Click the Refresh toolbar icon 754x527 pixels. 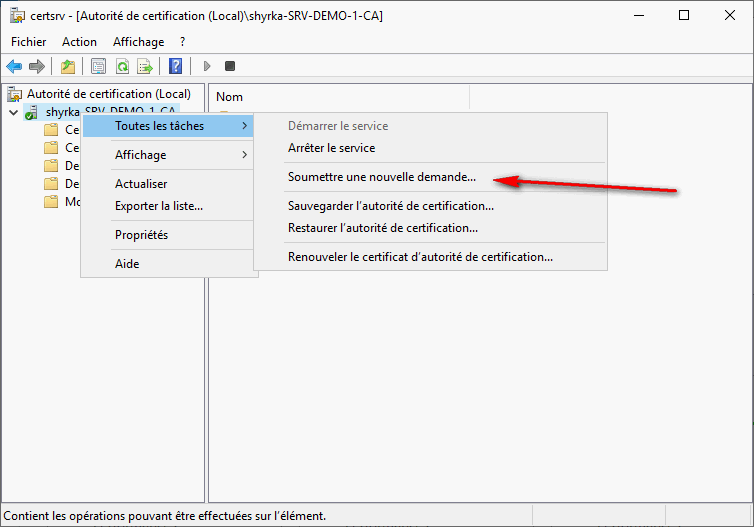122,66
